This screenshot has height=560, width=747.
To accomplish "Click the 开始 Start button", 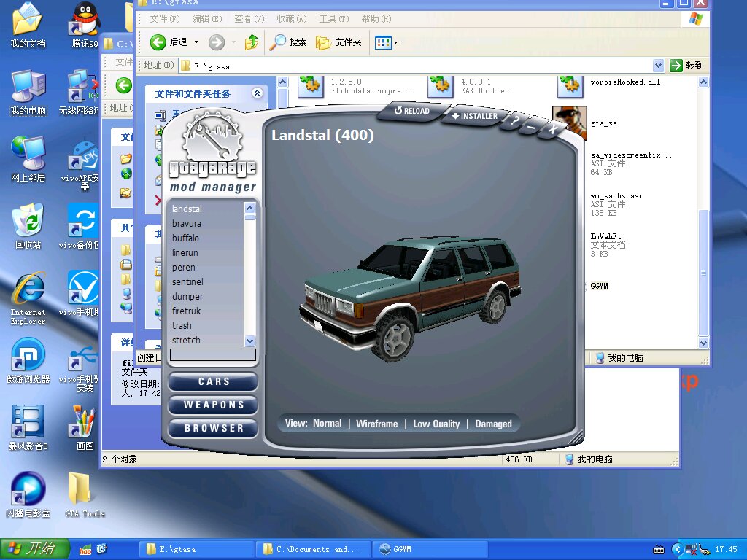I will (x=35, y=549).
